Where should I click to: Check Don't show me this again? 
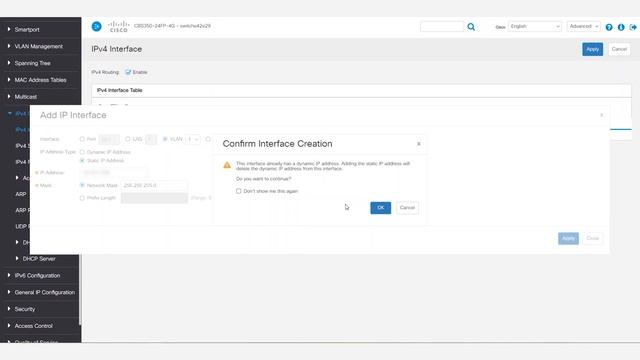(238, 191)
